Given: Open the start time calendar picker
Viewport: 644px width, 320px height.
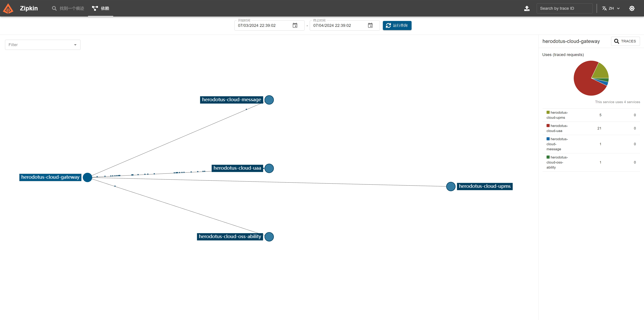Looking at the screenshot, I should coord(295,25).
